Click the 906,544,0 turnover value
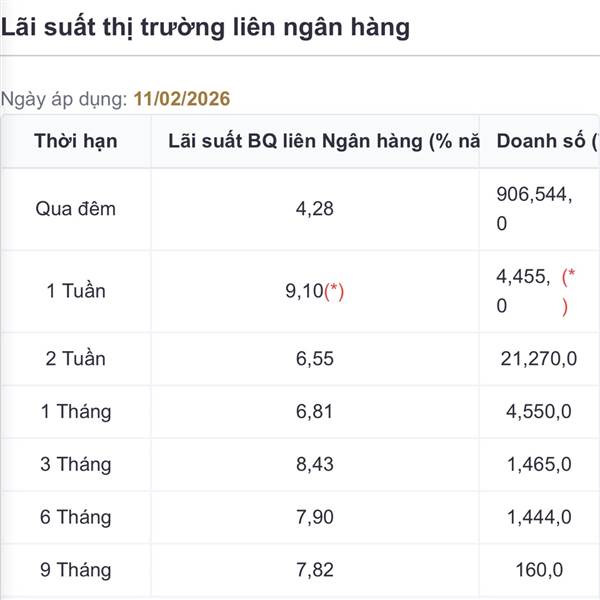600x600 pixels. tap(534, 209)
